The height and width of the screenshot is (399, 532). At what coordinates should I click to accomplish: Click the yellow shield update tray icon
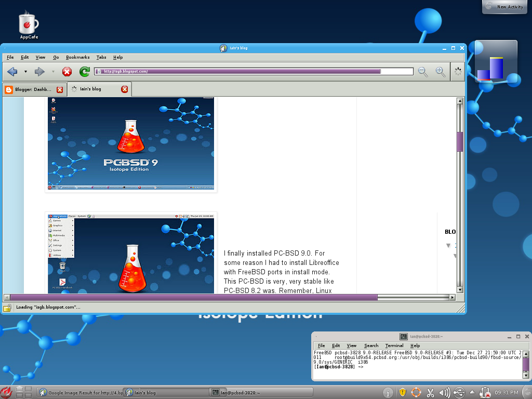click(x=403, y=393)
